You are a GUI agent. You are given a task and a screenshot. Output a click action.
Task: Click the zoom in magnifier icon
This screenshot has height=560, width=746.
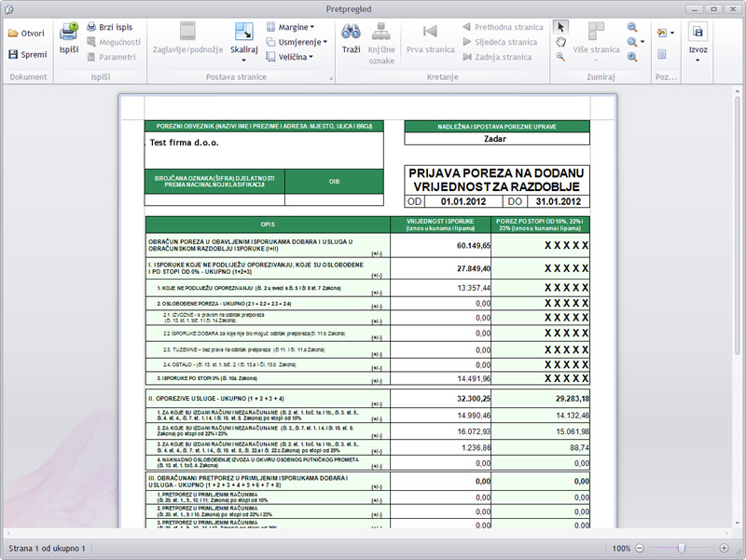point(632,57)
